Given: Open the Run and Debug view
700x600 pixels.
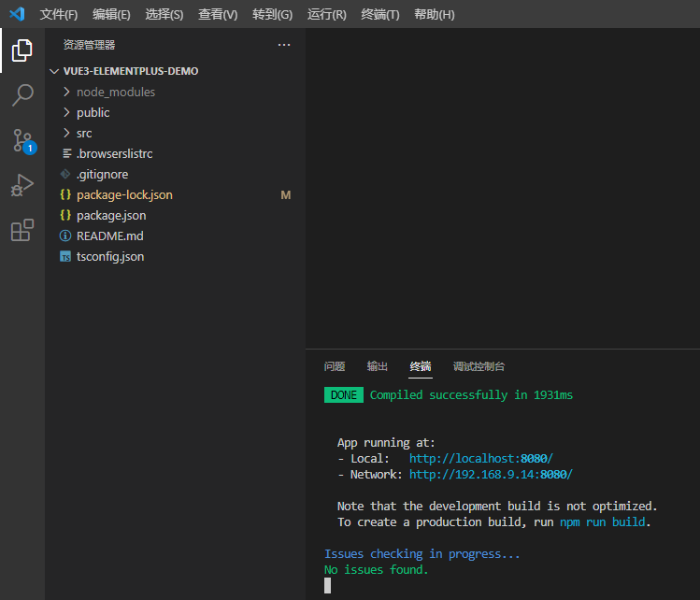Looking at the screenshot, I should (x=21, y=185).
